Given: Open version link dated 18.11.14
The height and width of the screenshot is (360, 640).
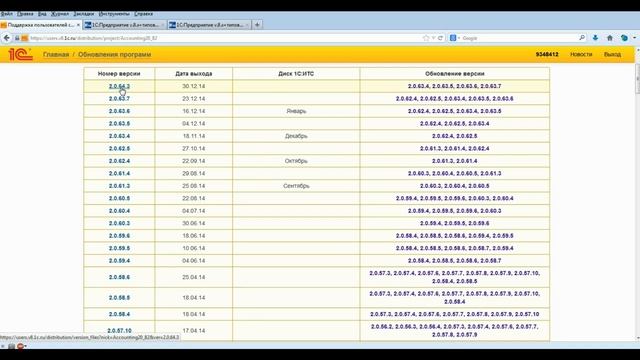Looking at the screenshot, I should [119, 136].
